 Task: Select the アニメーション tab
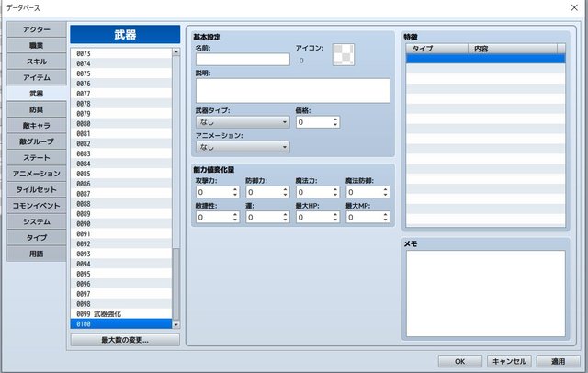37,174
